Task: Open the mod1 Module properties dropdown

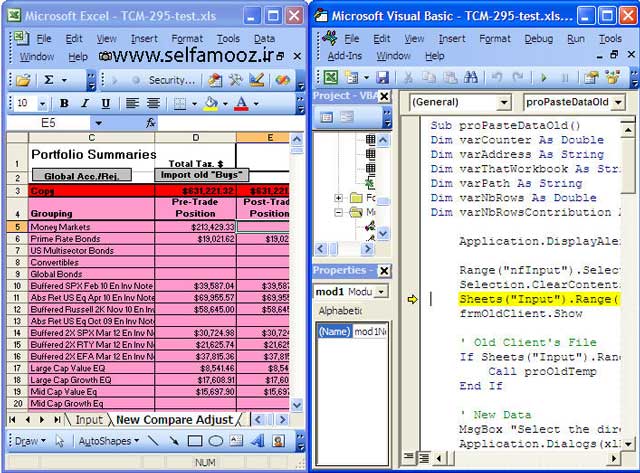Action: point(381,292)
